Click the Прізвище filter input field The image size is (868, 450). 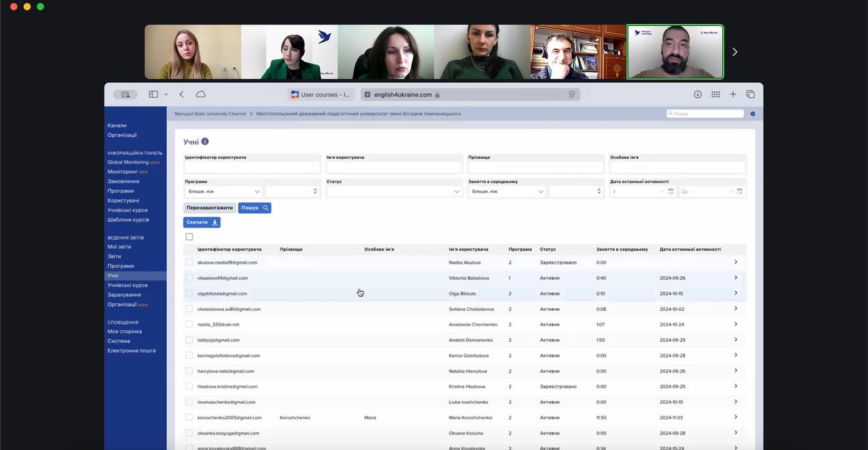coord(536,167)
